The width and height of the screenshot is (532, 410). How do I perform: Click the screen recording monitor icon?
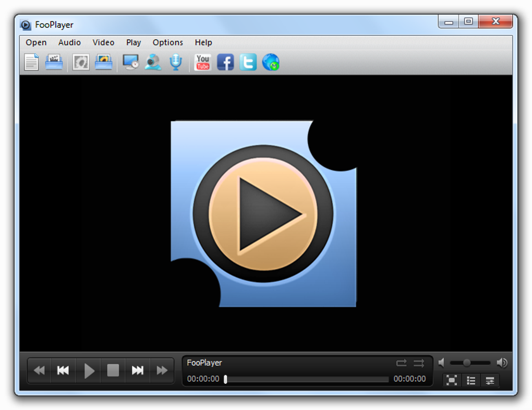130,62
